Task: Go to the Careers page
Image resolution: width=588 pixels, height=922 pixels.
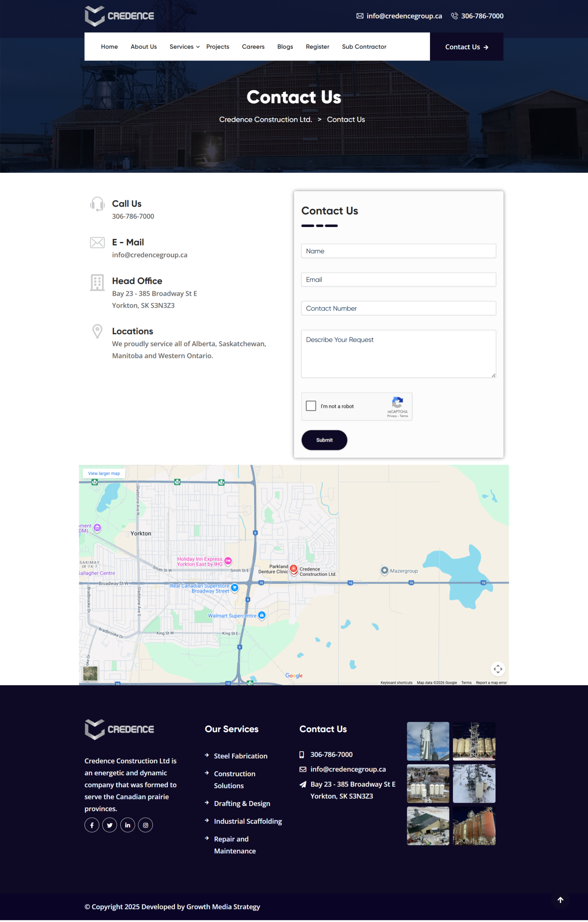Action: [x=253, y=47]
